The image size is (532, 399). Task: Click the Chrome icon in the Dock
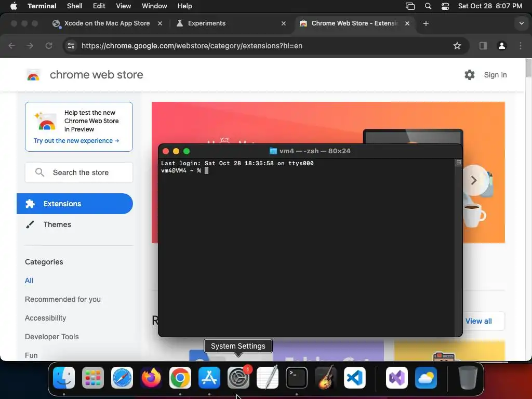(180, 378)
